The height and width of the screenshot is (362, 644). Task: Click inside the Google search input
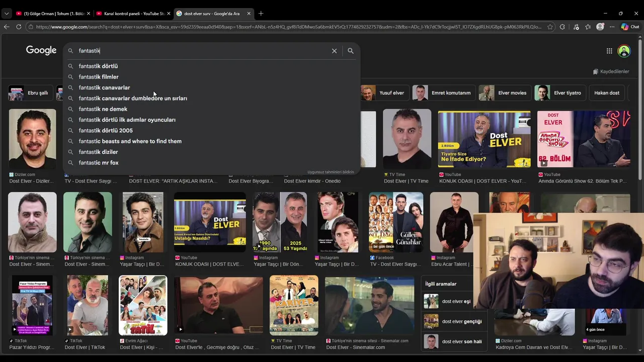click(x=201, y=51)
